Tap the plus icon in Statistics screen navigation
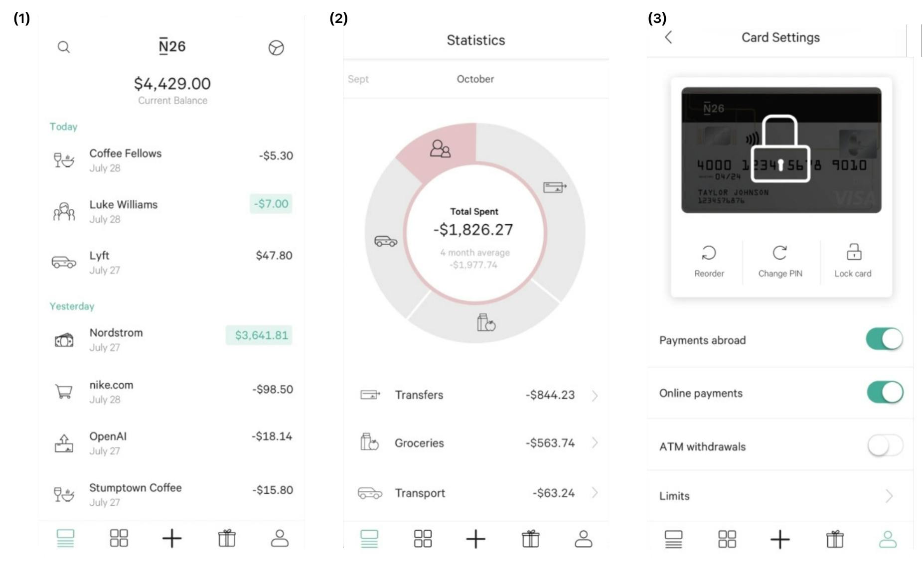The image size is (923, 588). click(x=475, y=539)
